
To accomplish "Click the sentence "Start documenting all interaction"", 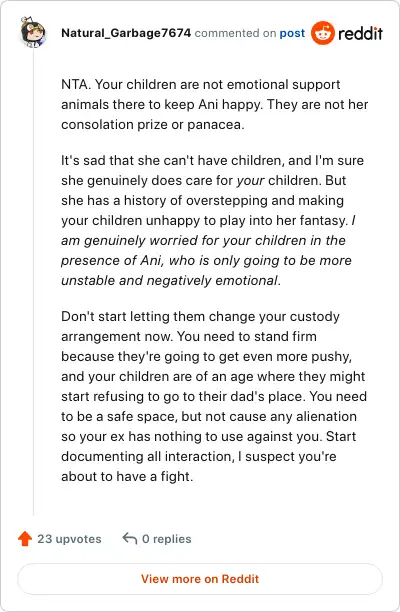I will (x=208, y=446).
